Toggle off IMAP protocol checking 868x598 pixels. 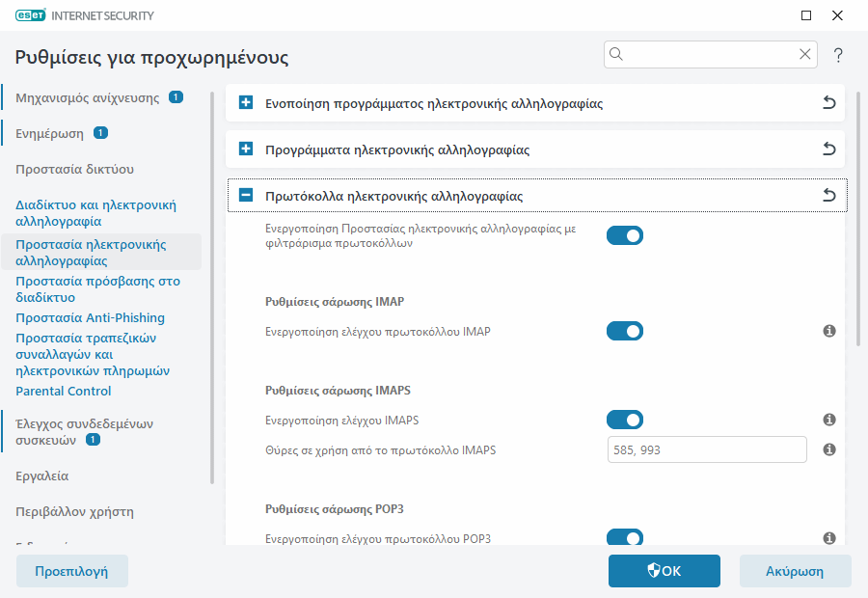click(624, 331)
